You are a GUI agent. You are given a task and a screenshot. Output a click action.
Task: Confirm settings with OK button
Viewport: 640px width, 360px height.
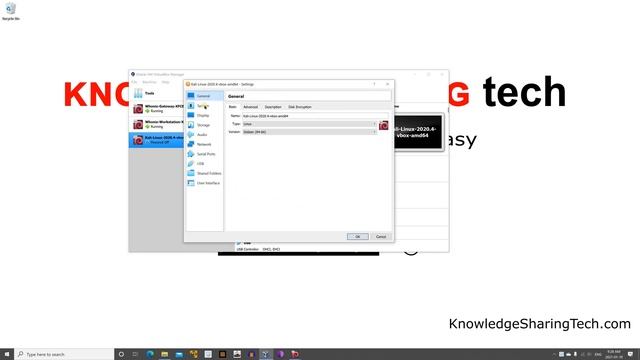358,237
